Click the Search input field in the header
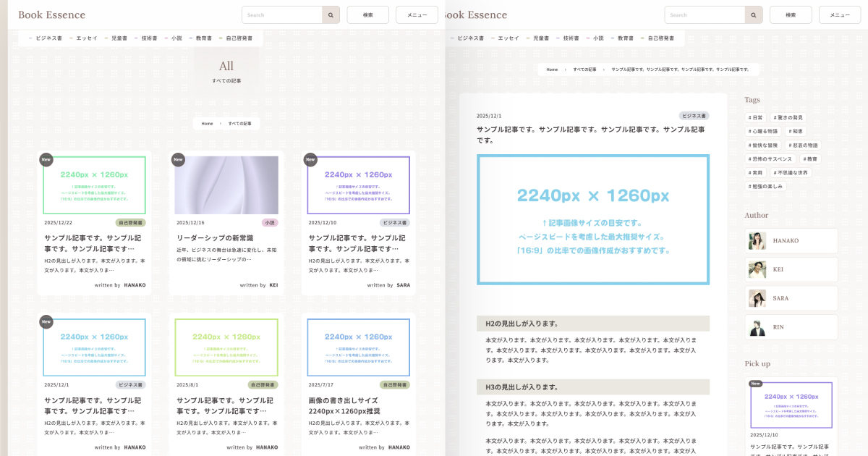This screenshot has width=868, height=456. coord(282,14)
